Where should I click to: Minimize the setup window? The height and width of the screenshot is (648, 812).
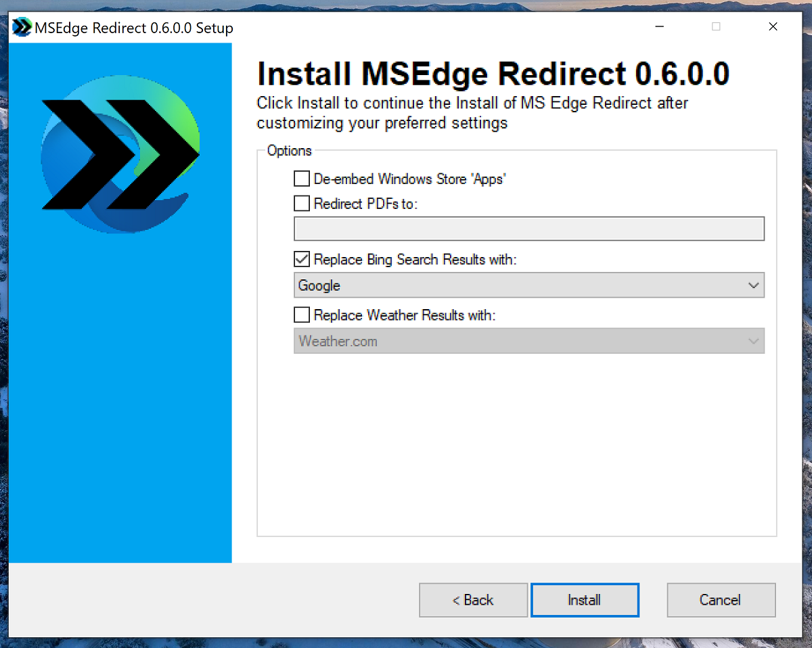coord(659,26)
